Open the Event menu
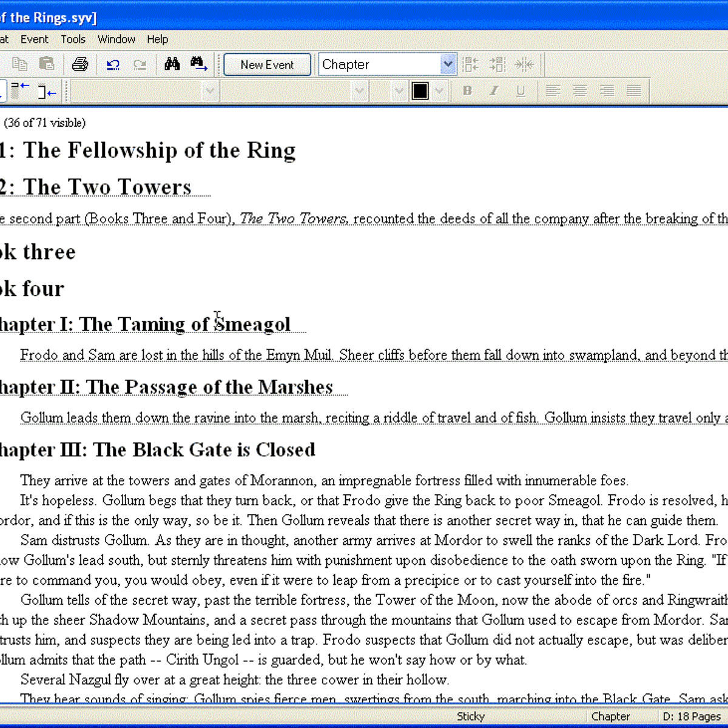This screenshot has height=728, width=728. pos(34,39)
